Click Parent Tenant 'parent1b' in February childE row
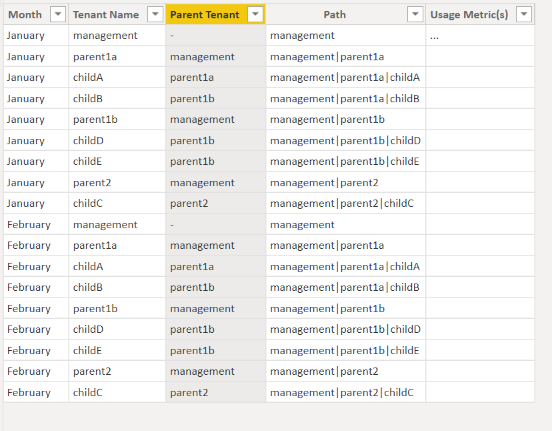This screenshot has height=431, width=552. tap(192, 350)
